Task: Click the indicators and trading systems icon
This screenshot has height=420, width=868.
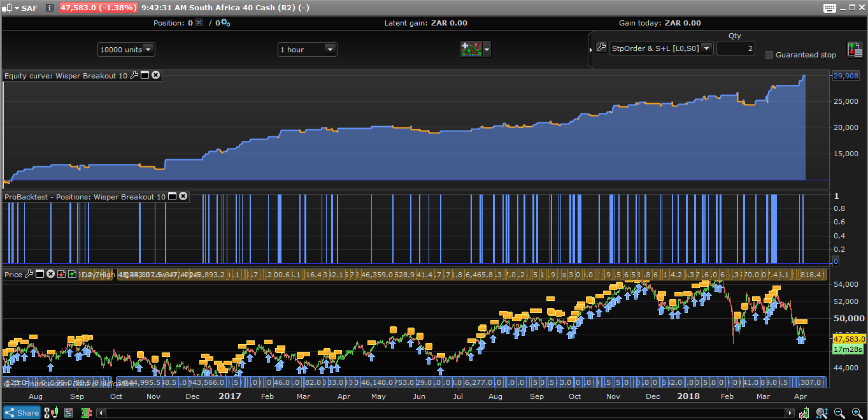Action: pyautogui.click(x=471, y=49)
